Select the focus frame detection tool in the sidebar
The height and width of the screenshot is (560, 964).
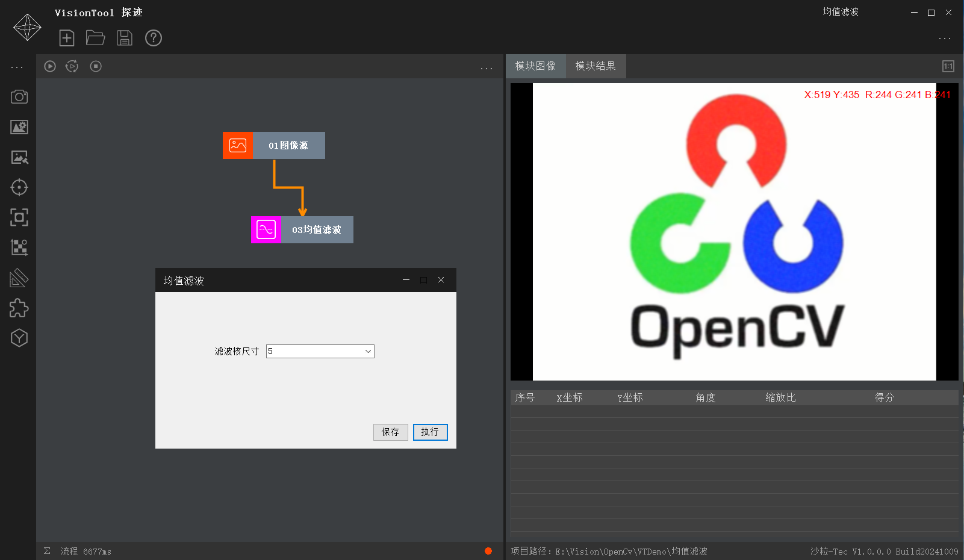pos(19,217)
